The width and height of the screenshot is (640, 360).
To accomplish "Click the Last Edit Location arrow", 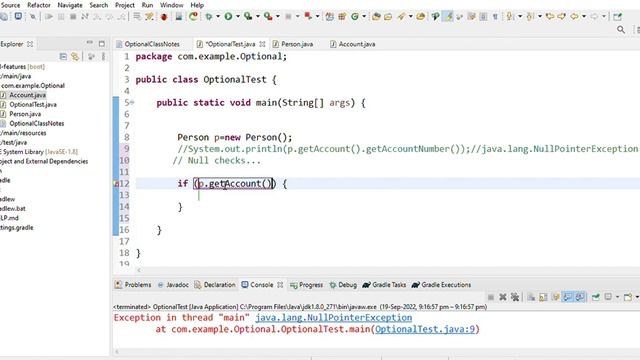I will click(x=550, y=16).
